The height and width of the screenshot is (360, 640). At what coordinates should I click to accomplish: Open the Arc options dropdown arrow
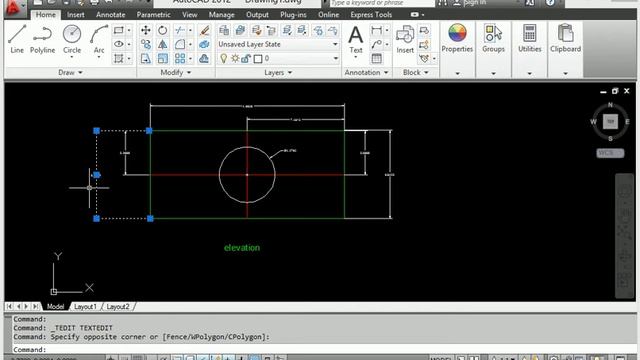pyautogui.click(x=99, y=58)
